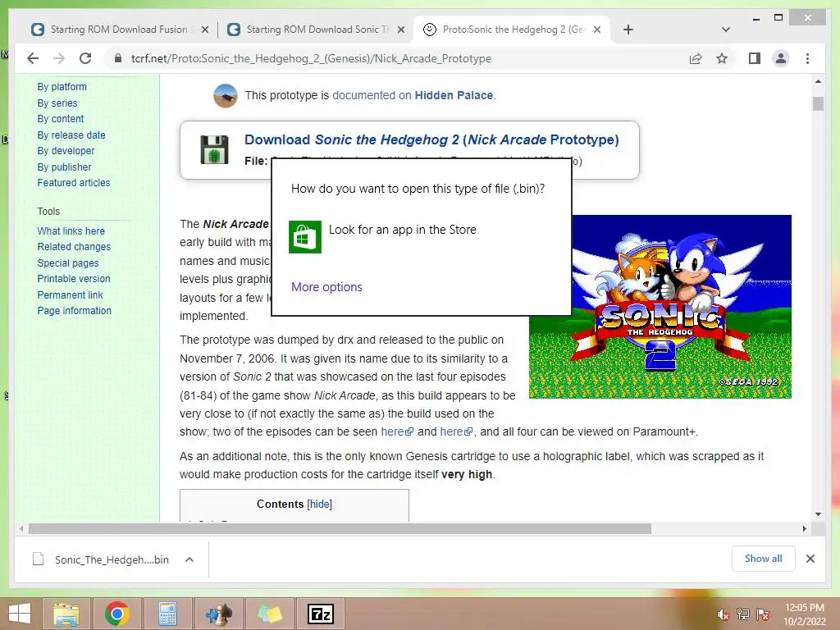Click the documented on Hidden Palace link
Image resolution: width=840 pixels, height=630 pixels.
[x=413, y=95]
